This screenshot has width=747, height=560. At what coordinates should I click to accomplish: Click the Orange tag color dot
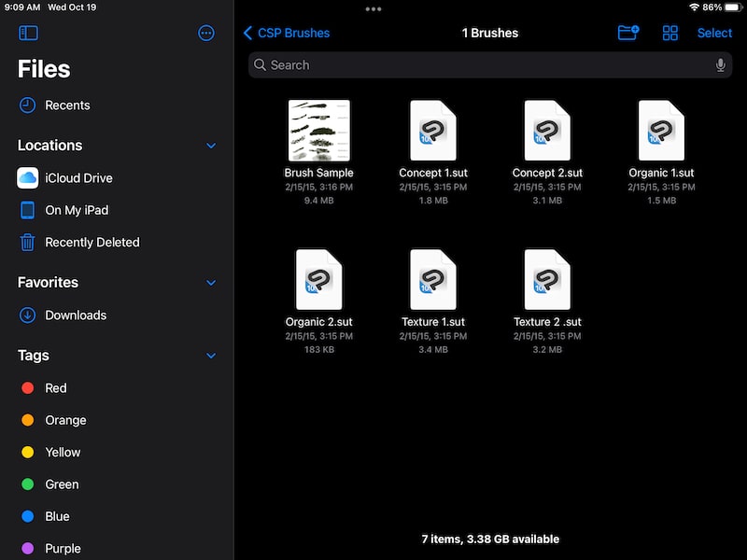pyautogui.click(x=28, y=420)
